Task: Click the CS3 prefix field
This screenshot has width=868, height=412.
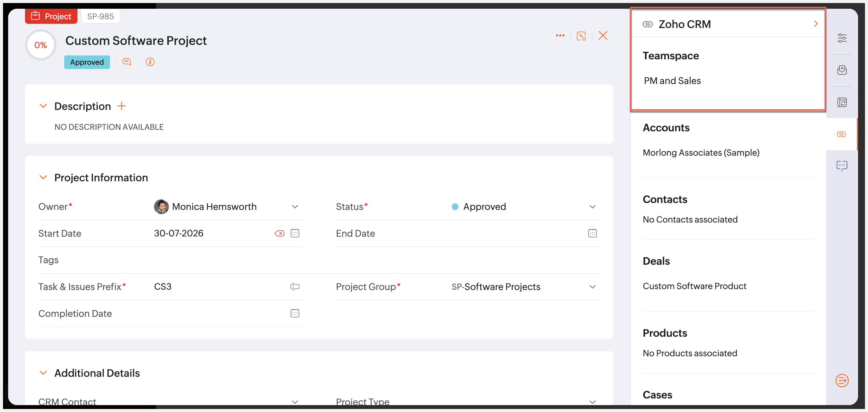Action: tap(163, 287)
